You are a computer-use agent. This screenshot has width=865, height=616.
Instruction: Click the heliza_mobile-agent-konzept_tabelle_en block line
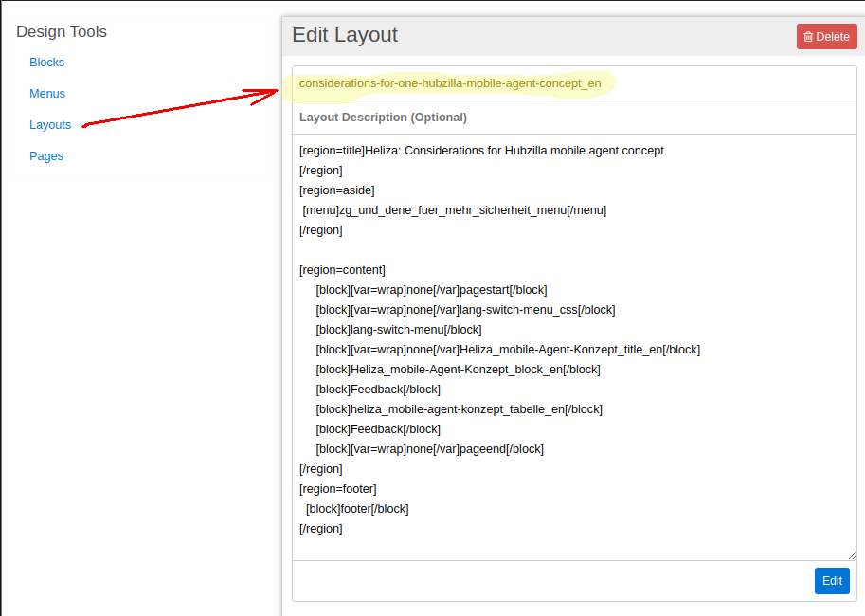pos(460,409)
